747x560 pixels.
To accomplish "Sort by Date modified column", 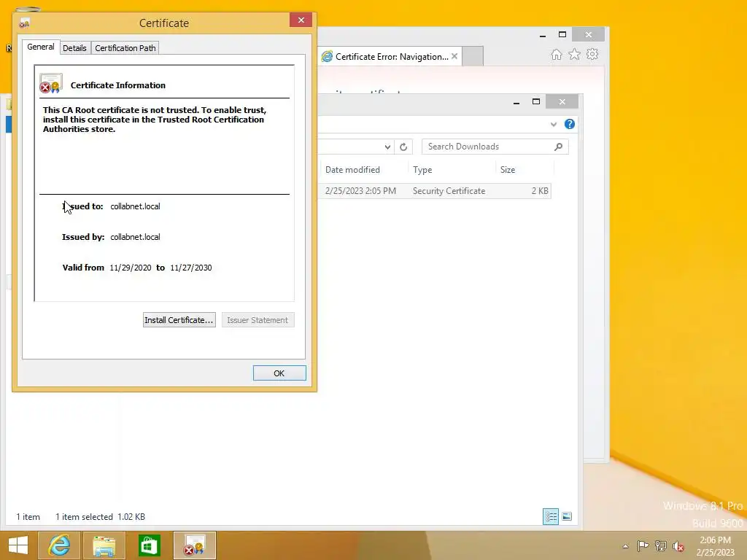I will point(352,169).
